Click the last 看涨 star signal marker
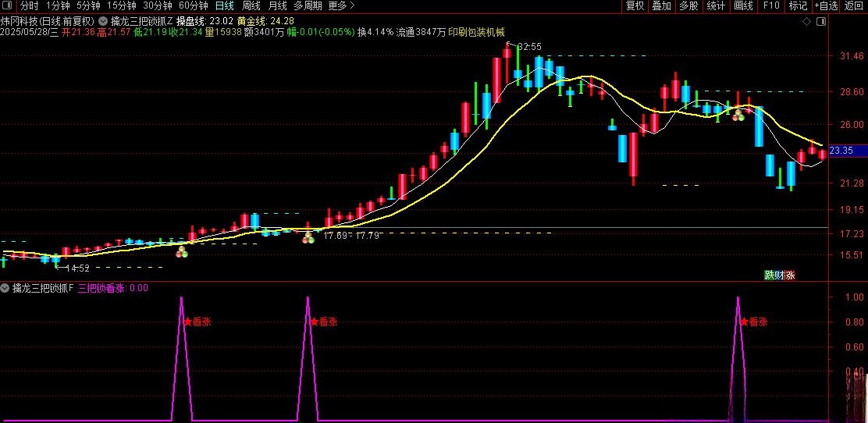This screenshot has width=868, height=423. click(x=754, y=322)
